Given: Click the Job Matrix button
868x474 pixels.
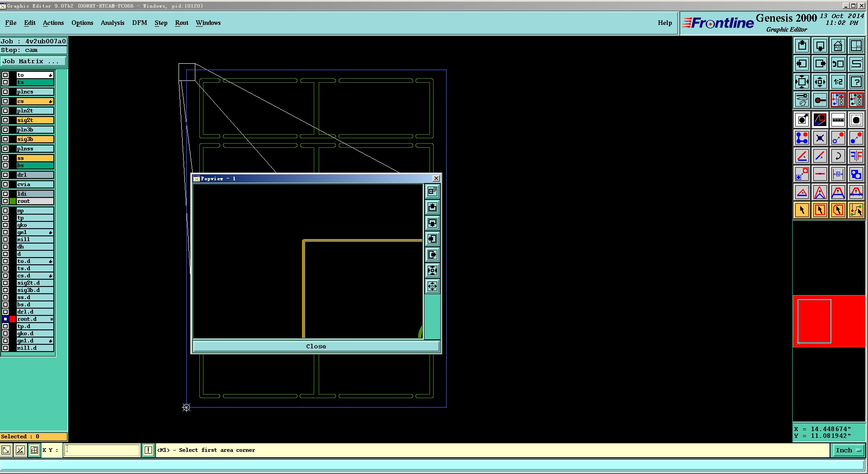Looking at the screenshot, I should pos(33,61).
